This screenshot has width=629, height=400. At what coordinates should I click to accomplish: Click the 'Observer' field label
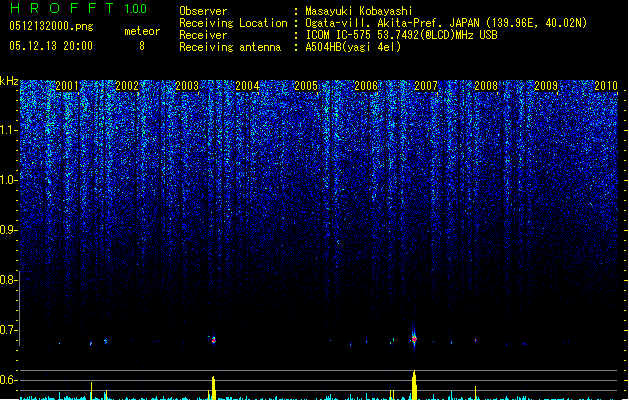point(203,11)
